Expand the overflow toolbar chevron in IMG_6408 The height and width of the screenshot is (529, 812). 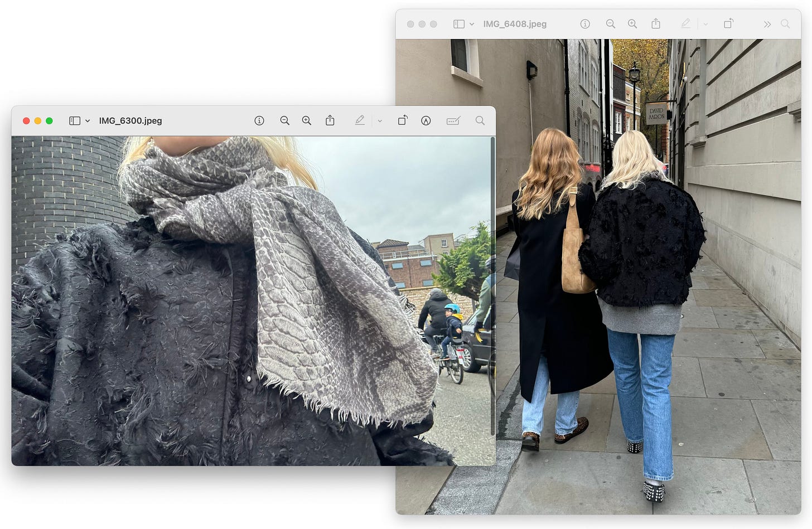tap(767, 24)
